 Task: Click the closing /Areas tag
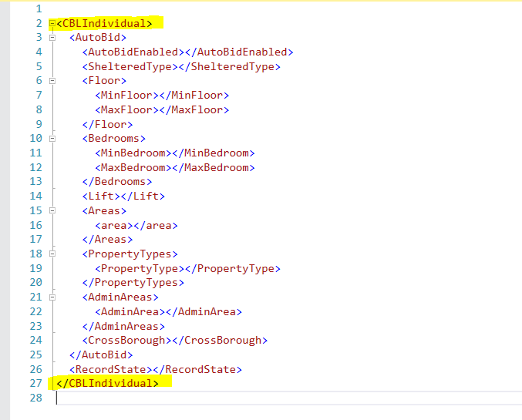pyautogui.click(x=107, y=240)
